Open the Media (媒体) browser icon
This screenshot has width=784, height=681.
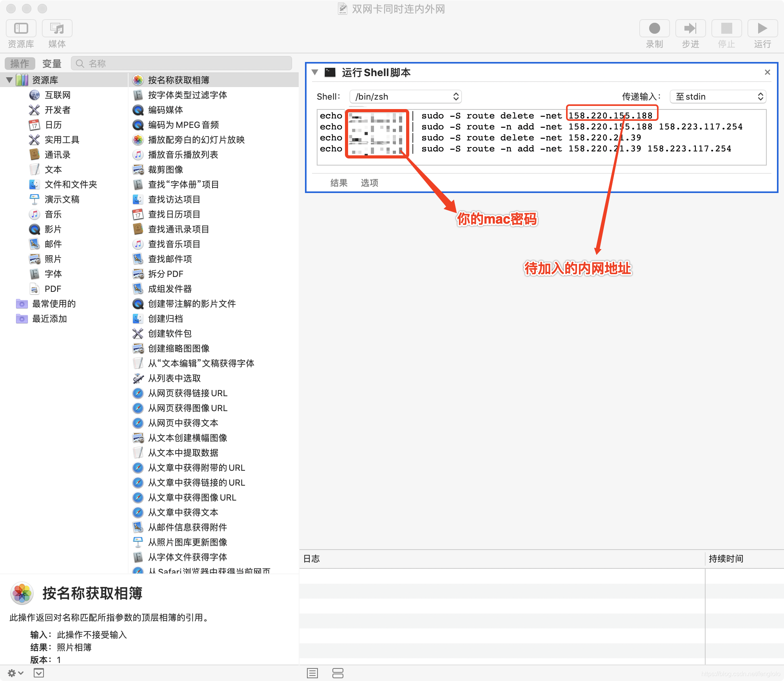57,28
